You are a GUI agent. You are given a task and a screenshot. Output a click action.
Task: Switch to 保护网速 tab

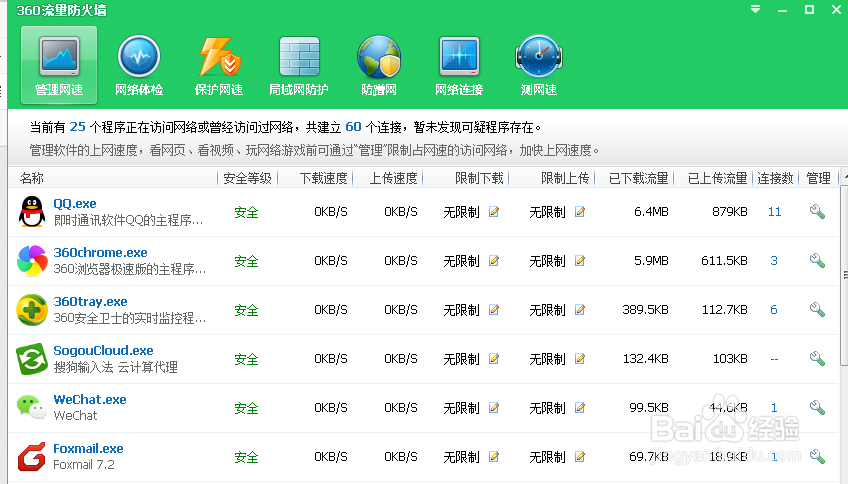pos(218,65)
